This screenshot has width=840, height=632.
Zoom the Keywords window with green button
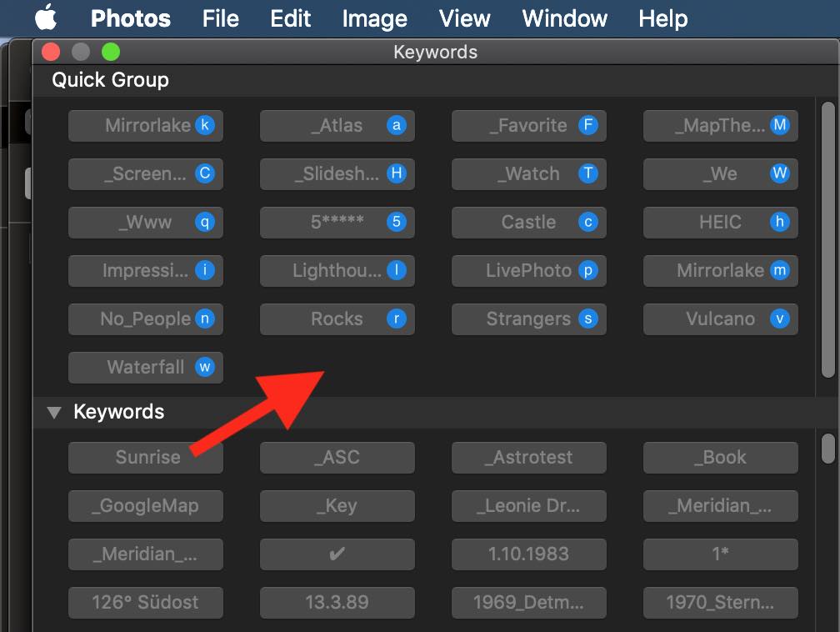pyautogui.click(x=111, y=52)
